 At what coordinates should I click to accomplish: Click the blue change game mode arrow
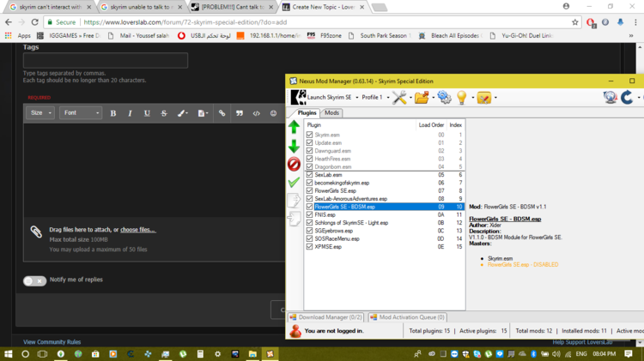627,98
